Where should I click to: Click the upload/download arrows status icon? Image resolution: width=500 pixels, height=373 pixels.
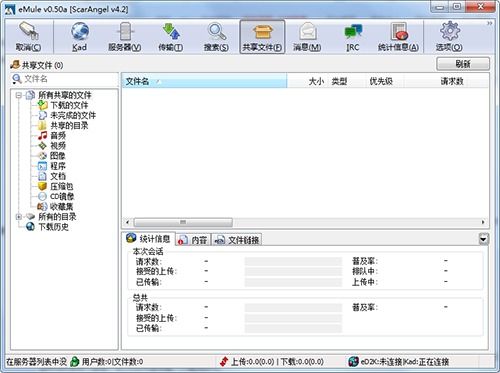click(224, 362)
